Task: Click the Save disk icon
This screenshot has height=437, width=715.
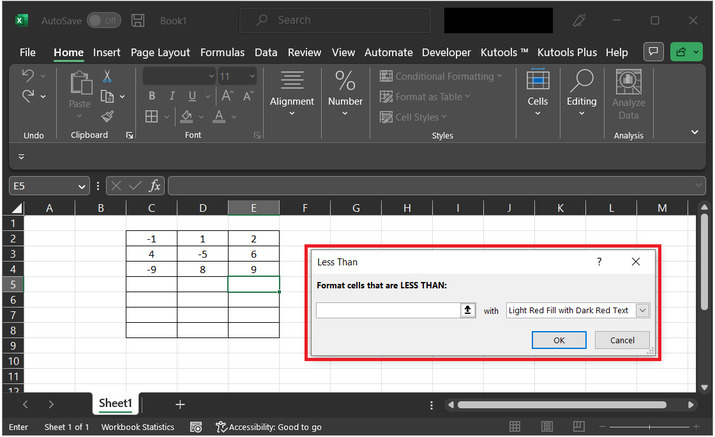Action: [138, 21]
